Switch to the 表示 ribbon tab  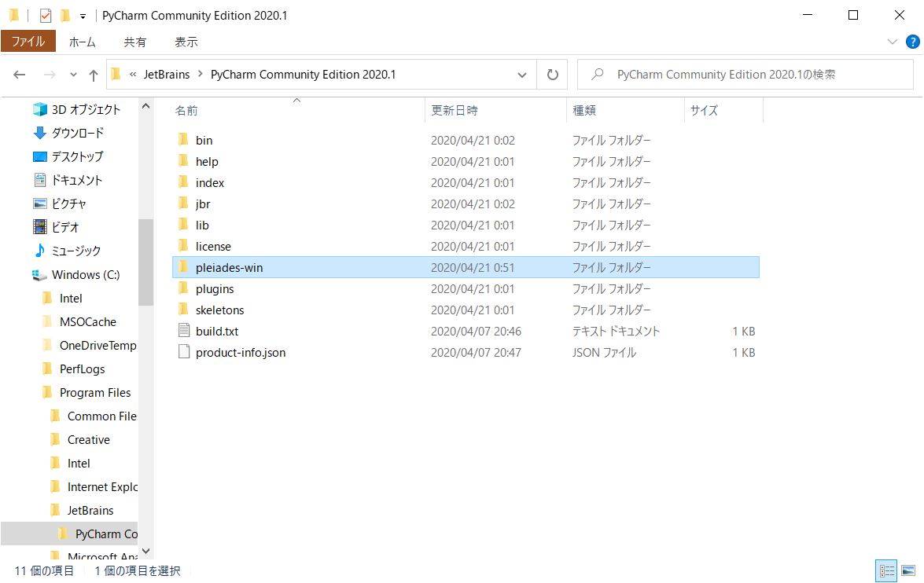click(186, 42)
